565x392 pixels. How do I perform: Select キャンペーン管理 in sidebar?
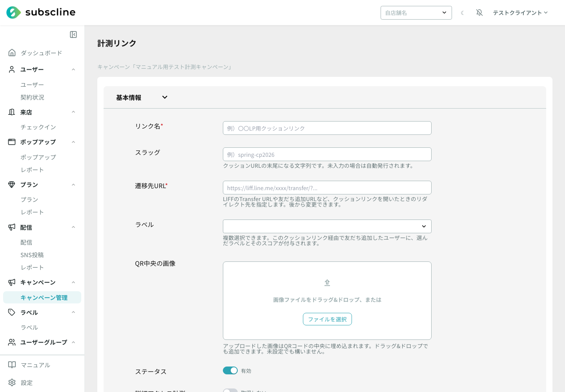point(42,298)
